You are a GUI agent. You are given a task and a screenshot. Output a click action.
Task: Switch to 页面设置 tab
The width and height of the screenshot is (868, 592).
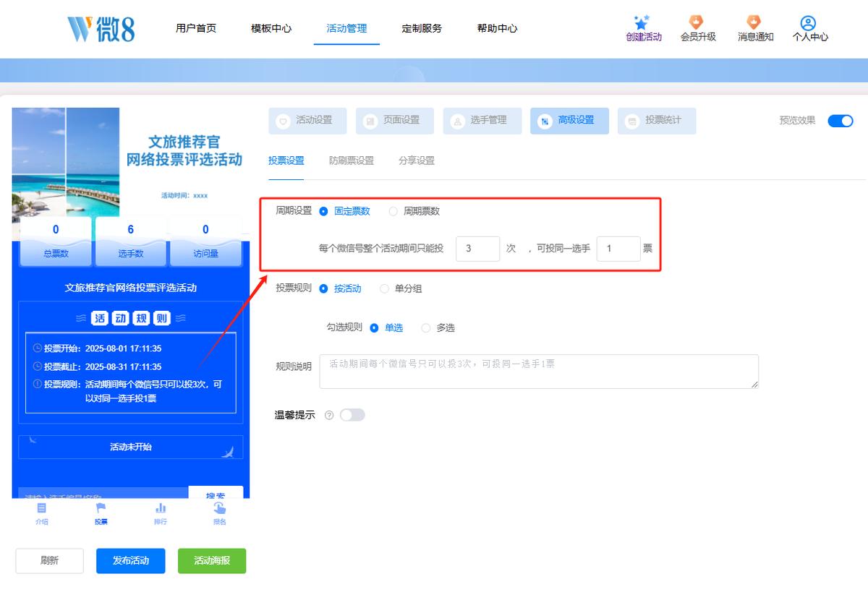[395, 121]
